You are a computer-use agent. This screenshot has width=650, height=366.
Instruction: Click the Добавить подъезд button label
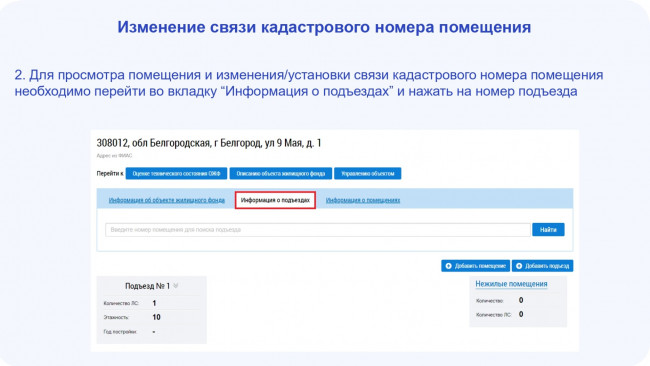coord(547,266)
